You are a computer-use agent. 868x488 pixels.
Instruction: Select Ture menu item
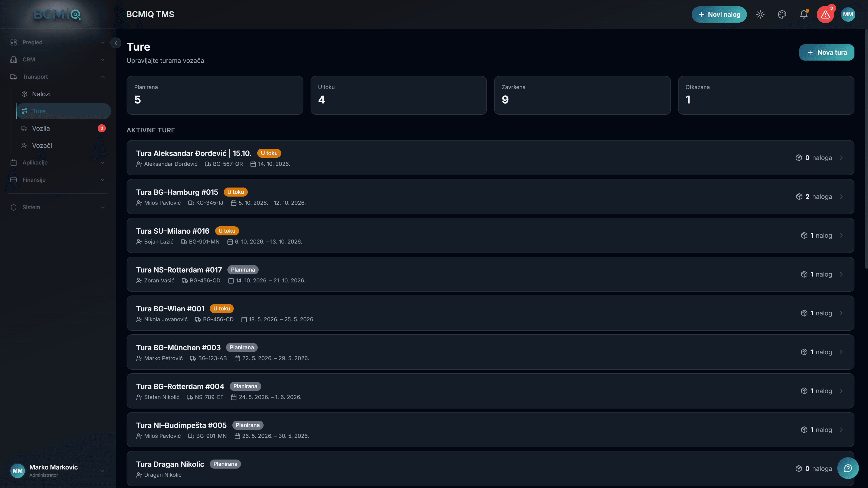tap(64, 111)
